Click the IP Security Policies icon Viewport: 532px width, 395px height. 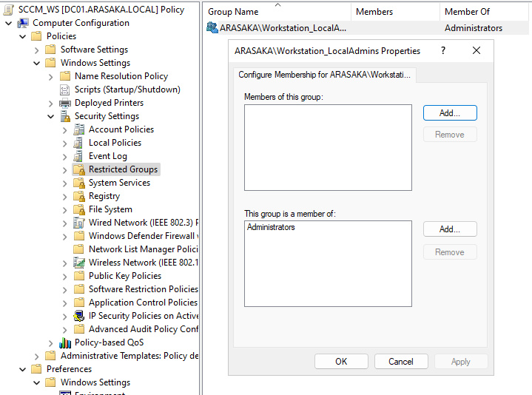(x=79, y=316)
